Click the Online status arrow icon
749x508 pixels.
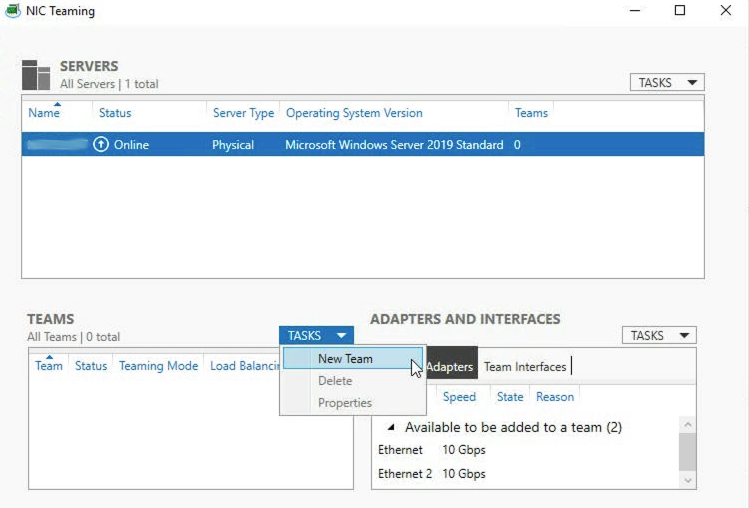(x=101, y=145)
